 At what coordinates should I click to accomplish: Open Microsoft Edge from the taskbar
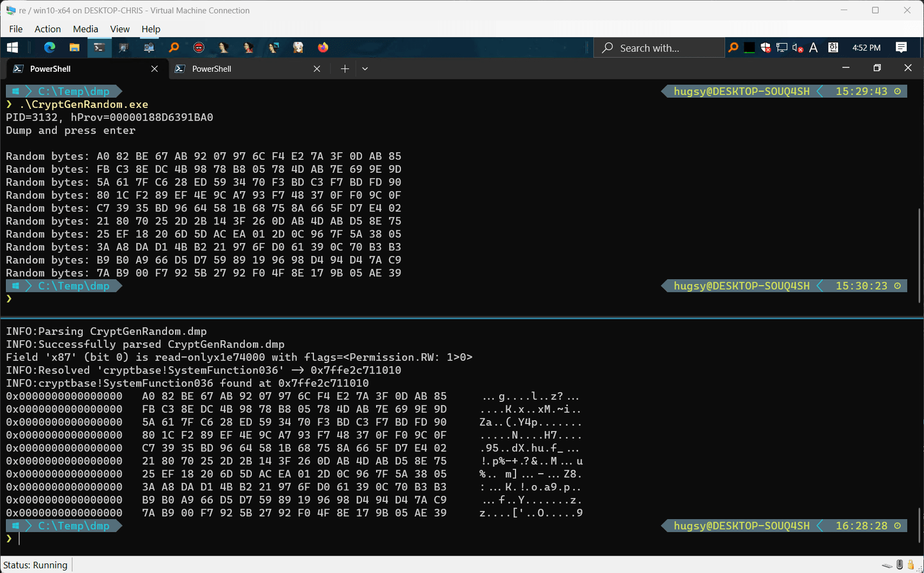(x=49, y=47)
